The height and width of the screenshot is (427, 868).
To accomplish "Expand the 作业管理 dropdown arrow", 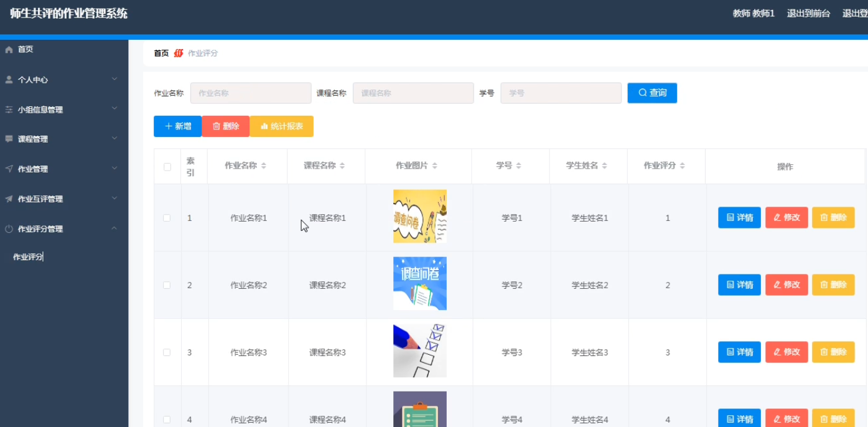I will click(x=114, y=169).
